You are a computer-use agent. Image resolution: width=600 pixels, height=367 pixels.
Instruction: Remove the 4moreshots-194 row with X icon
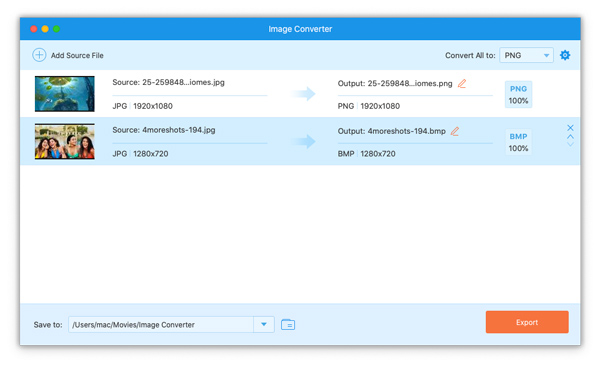coord(570,128)
